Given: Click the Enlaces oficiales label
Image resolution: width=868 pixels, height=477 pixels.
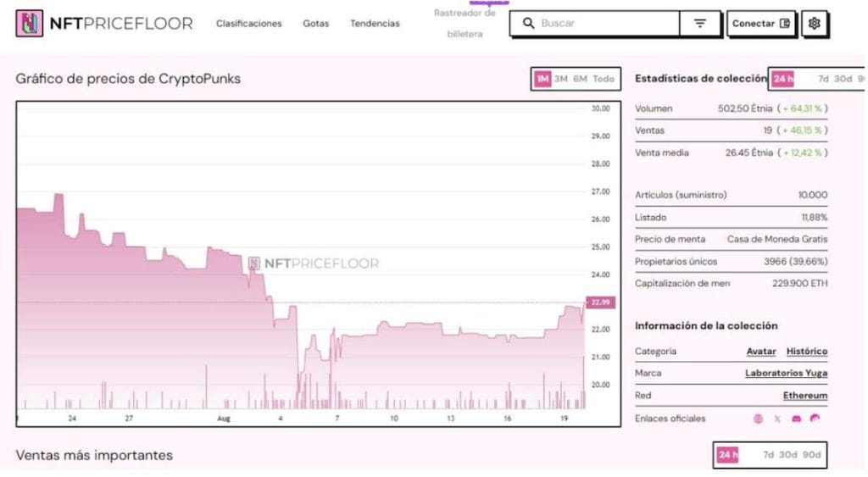Looking at the screenshot, I should 670,419.
